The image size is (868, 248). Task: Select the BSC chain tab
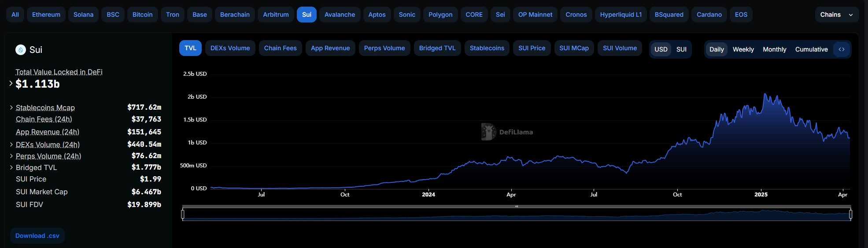[113, 15]
